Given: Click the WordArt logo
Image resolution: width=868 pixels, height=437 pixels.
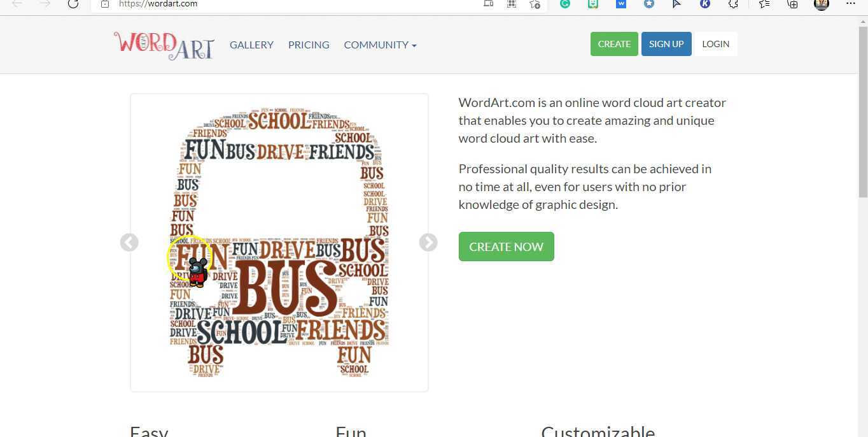Looking at the screenshot, I should point(164,45).
